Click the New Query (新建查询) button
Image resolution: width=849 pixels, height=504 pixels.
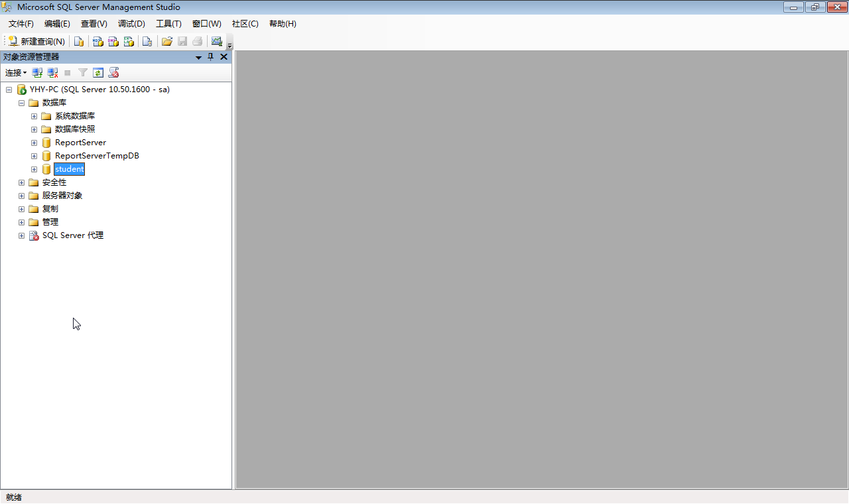coord(36,41)
